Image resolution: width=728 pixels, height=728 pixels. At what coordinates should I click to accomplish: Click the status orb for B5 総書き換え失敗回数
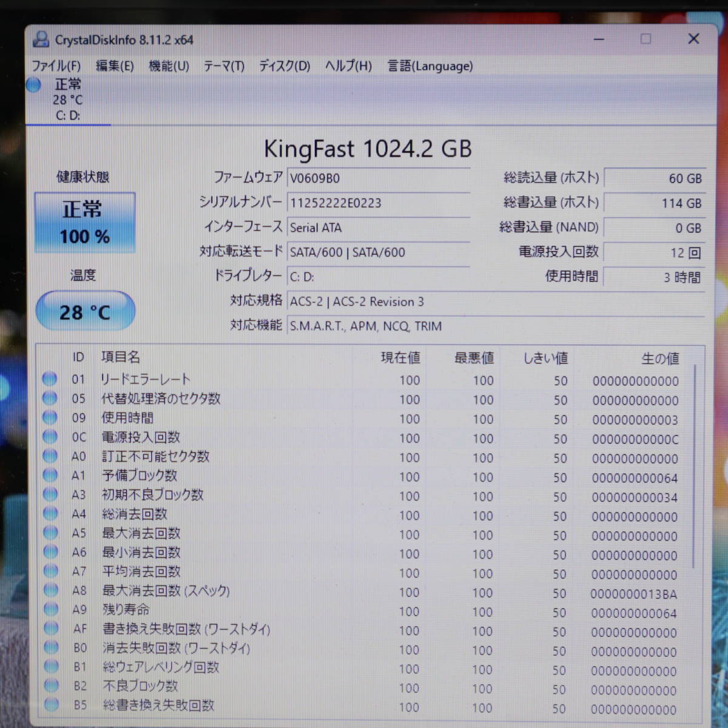52,705
